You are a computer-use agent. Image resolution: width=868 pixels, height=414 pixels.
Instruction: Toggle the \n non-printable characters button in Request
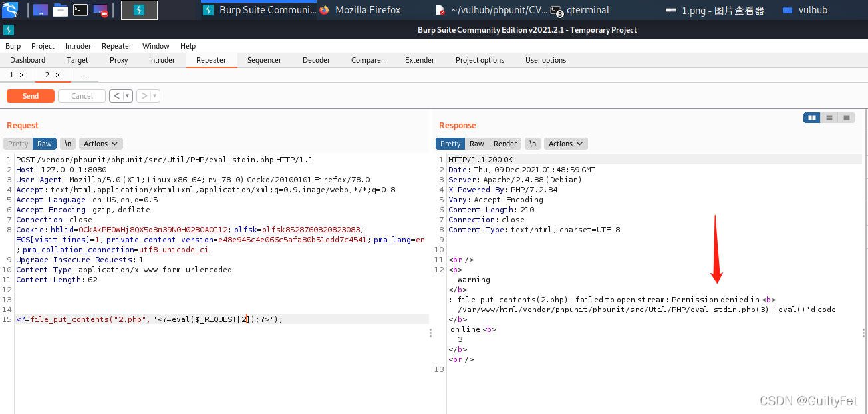68,144
